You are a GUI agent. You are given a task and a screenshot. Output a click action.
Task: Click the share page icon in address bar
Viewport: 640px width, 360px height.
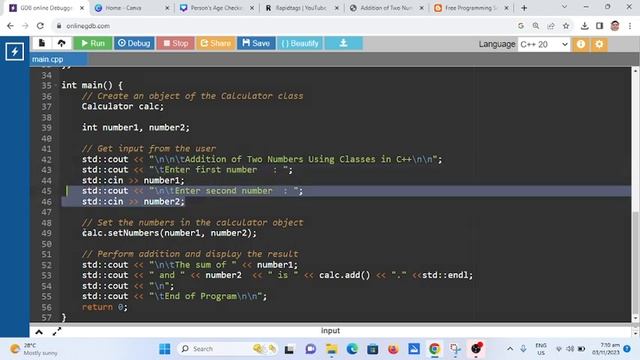point(551,26)
